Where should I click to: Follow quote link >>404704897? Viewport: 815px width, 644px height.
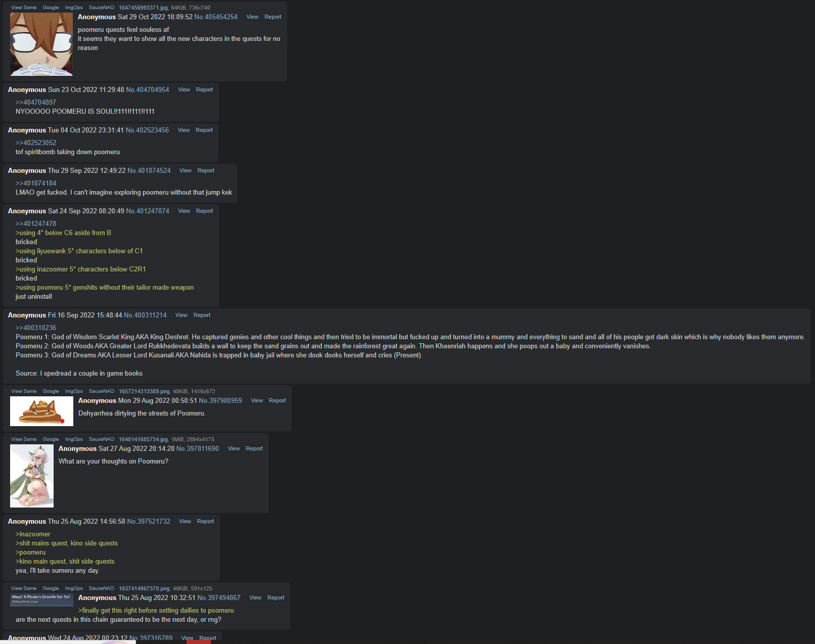36,102
